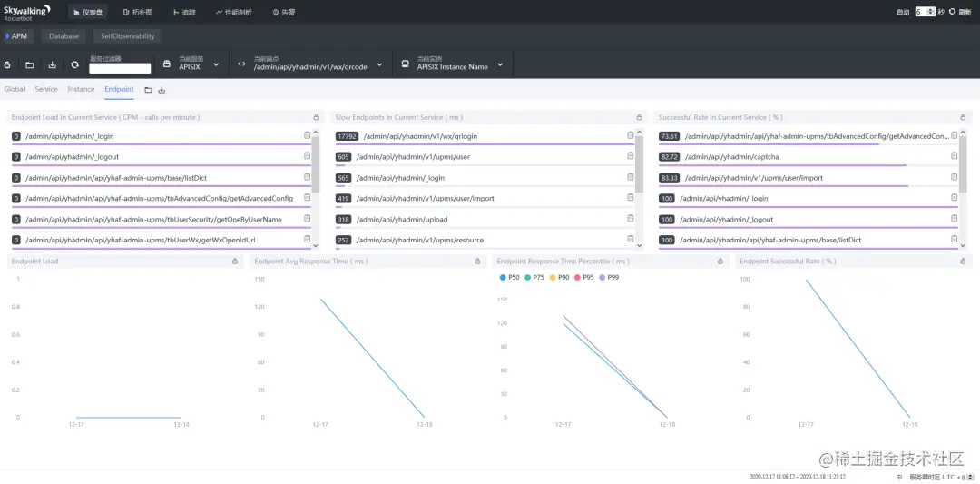Copy the getWxOpenIdUrl endpoint row
980x484 pixels.
pos(307,239)
